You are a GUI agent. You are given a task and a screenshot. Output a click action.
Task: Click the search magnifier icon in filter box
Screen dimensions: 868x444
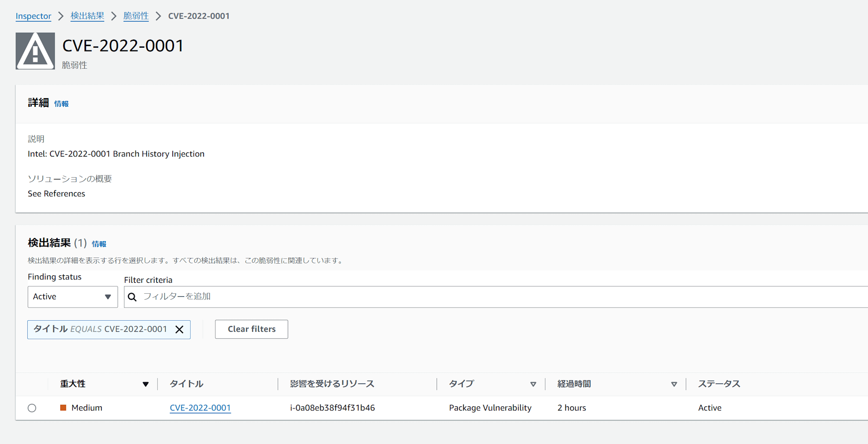132,297
